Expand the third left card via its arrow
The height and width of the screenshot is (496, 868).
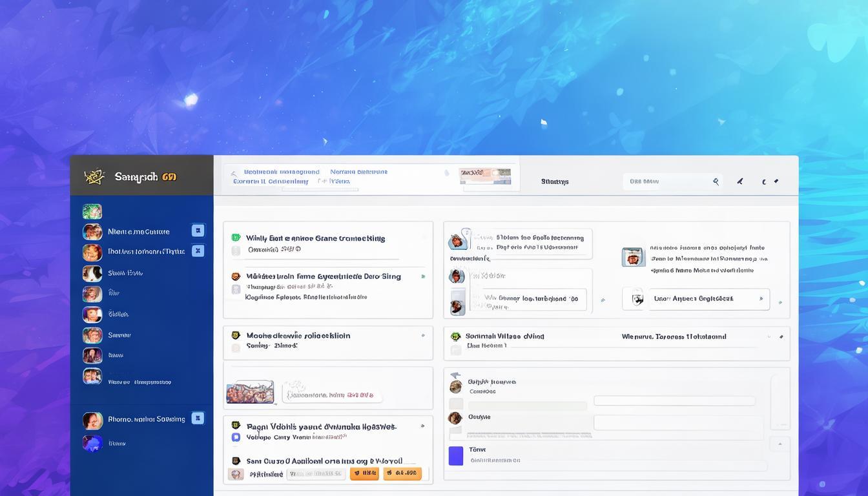(423, 336)
